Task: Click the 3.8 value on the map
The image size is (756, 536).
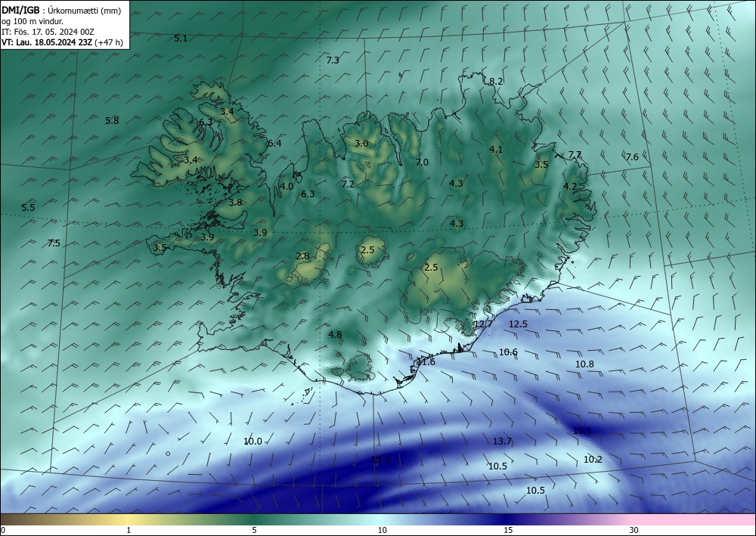Action: click(235, 203)
